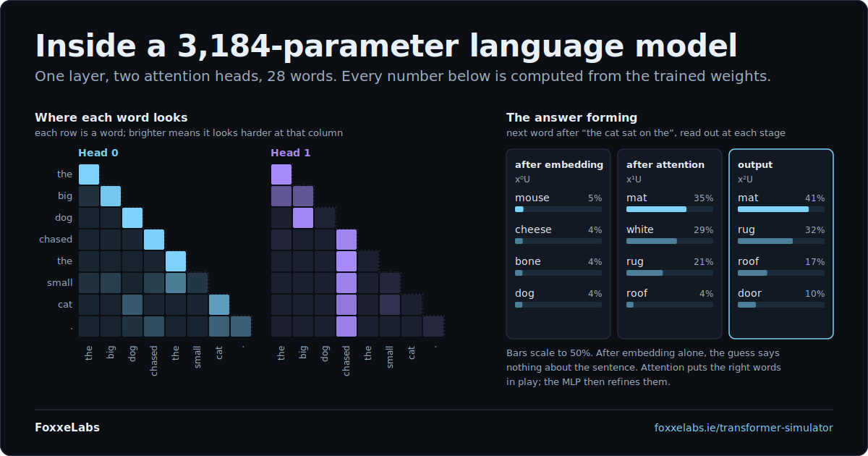Select the "after embedding" card heading
The width and height of the screenshot is (868, 456).
pyautogui.click(x=559, y=165)
